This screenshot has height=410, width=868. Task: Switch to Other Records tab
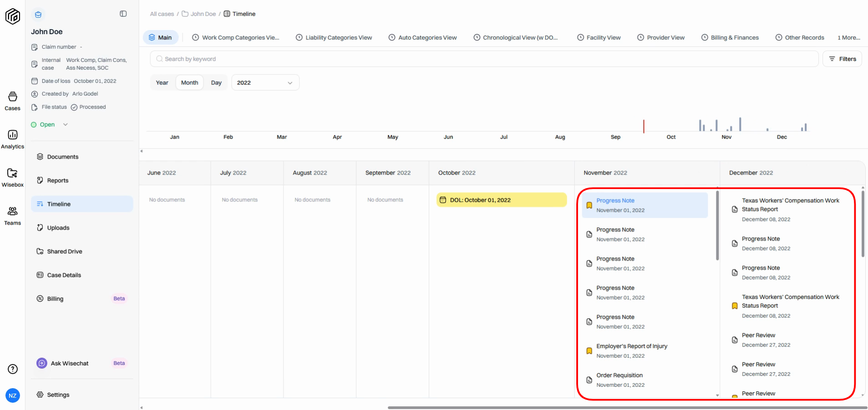click(800, 37)
